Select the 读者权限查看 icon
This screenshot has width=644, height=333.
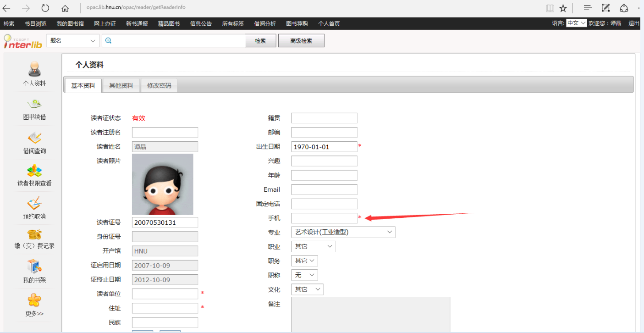pyautogui.click(x=34, y=171)
